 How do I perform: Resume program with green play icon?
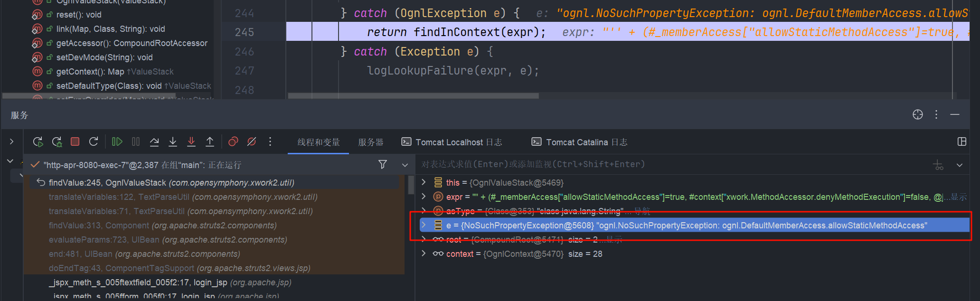point(117,141)
